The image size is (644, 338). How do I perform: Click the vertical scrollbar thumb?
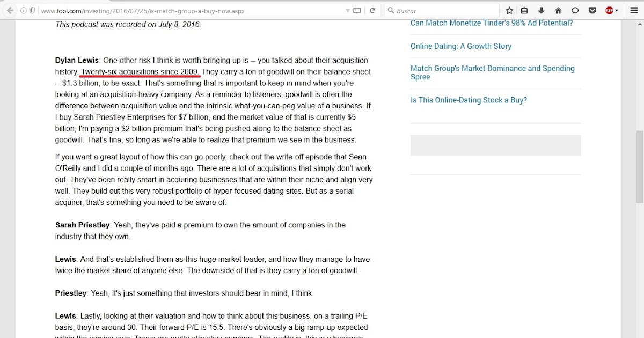640,167
